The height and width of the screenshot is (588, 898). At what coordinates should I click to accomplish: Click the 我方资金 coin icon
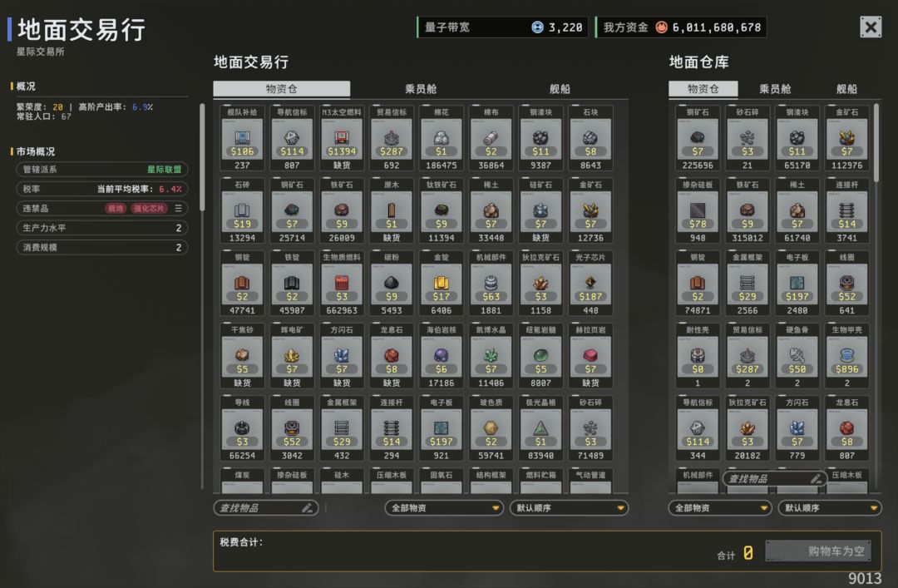point(662,27)
